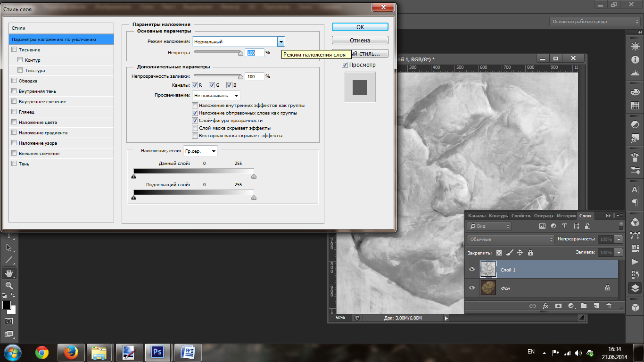Viewport: 644px width, 362px height.
Task: Open the Режим наложения dropdown
Action: [281, 41]
